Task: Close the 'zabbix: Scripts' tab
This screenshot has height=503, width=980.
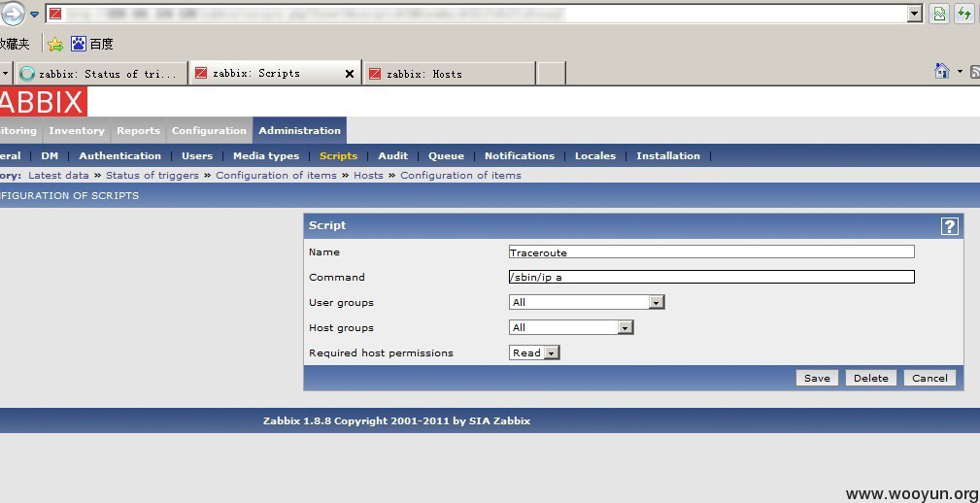Action: point(350,74)
